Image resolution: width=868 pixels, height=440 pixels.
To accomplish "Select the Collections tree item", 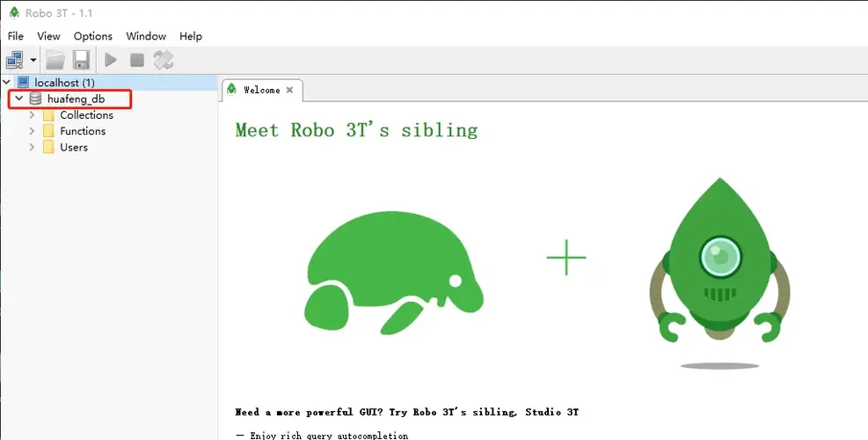I will point(86,114).
